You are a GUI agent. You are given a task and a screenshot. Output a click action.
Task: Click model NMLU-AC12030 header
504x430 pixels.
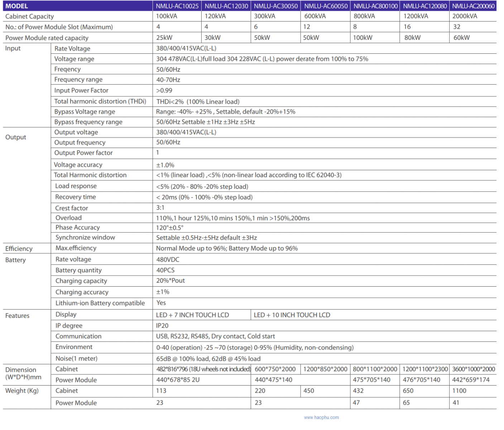click(x=226, y=6)
